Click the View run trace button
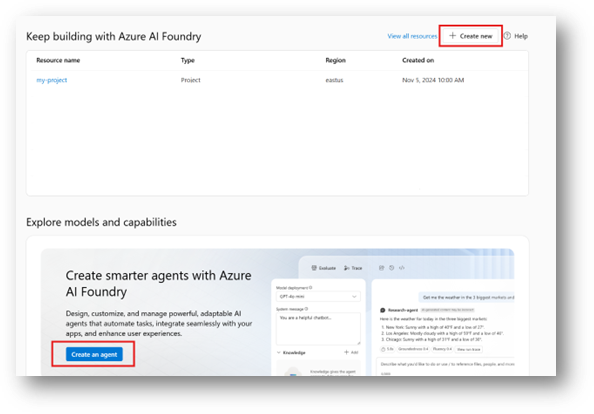594x414 pixels. (x=469, y=349)
